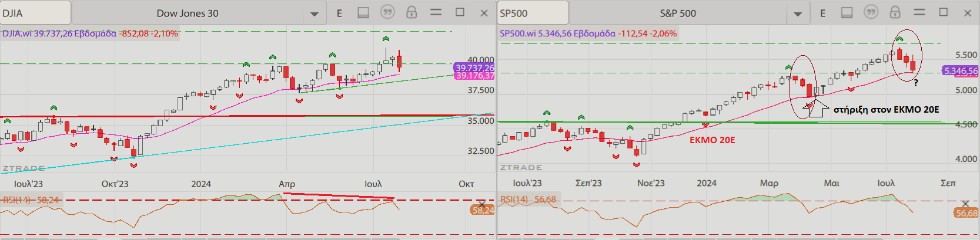
Task: Toggle the lock icon in DJIA chart header
Action: pyautogui.click(x=412, y=12)
